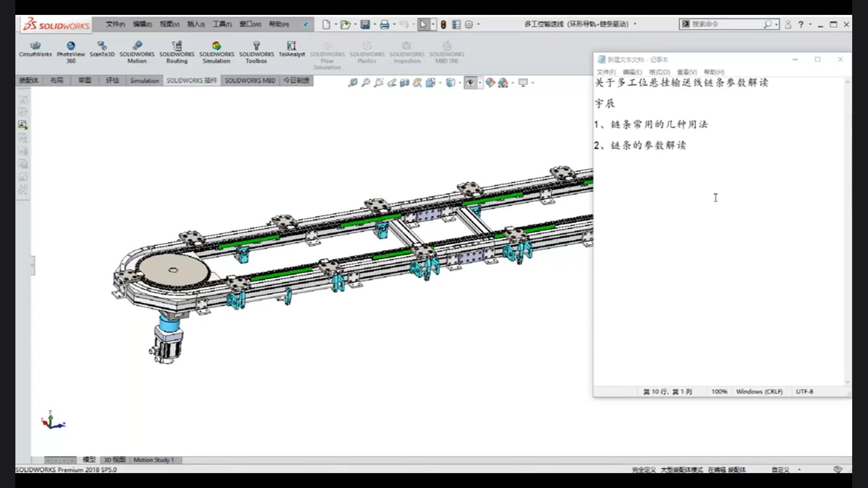This screenshot has height=488, width=868.
Task: Switch to the 评估 ribbon tab
Action: click(x=112, y=80)
